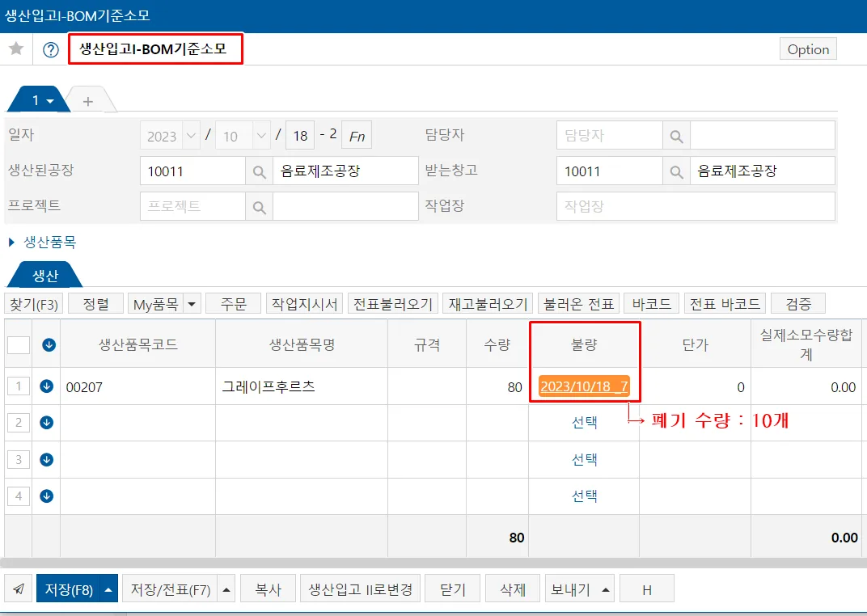Open the help question mark icon
Screen dimensions: 867x616
coord(51,50)
